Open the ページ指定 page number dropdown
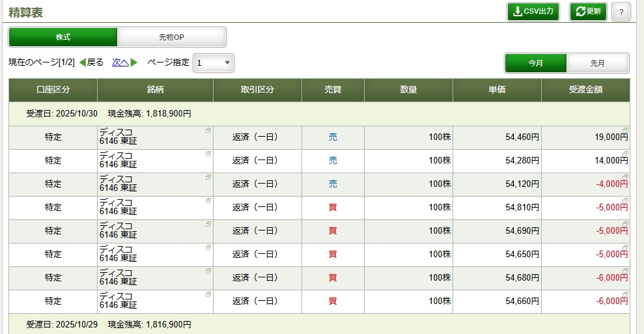 point(213,63)
